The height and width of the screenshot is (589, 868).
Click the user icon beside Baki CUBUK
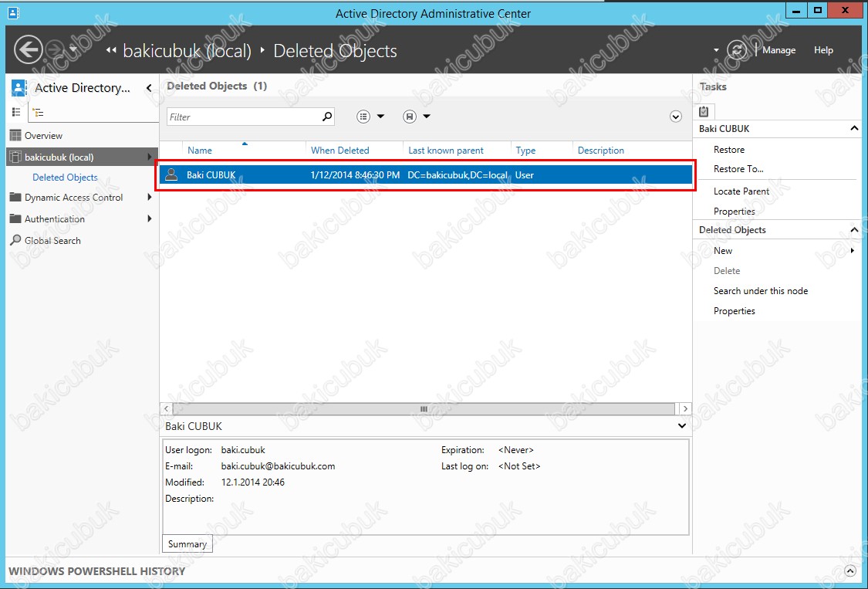click(171, 175)
